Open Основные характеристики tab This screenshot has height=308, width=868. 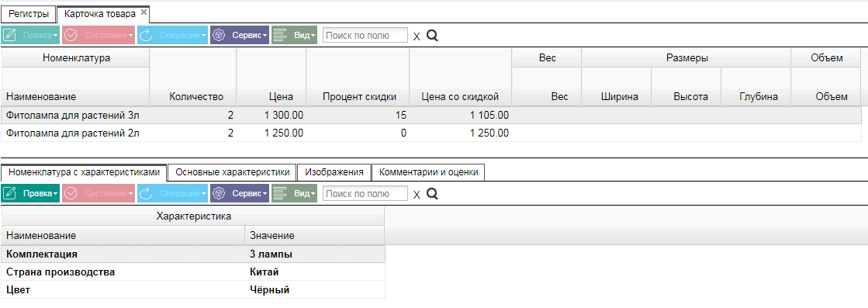pyautogui.click(x=233, y=172)
